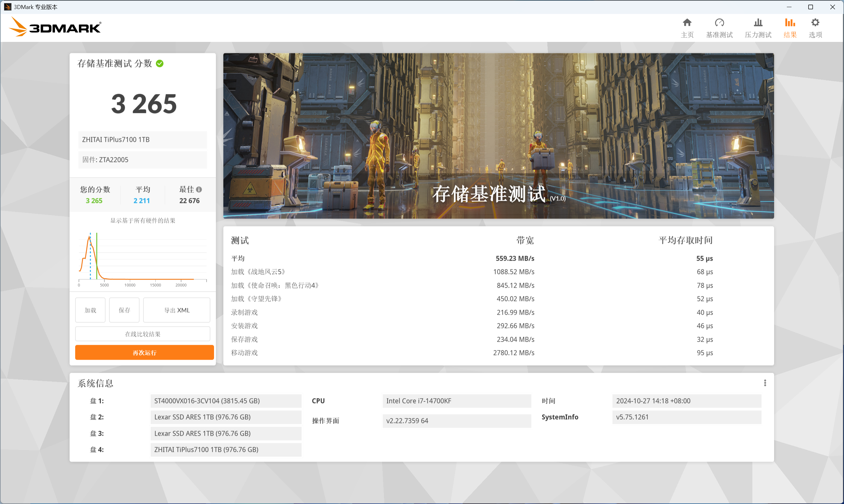Select the 盘 3 Lexar SSD ARES field

(226, 433)
